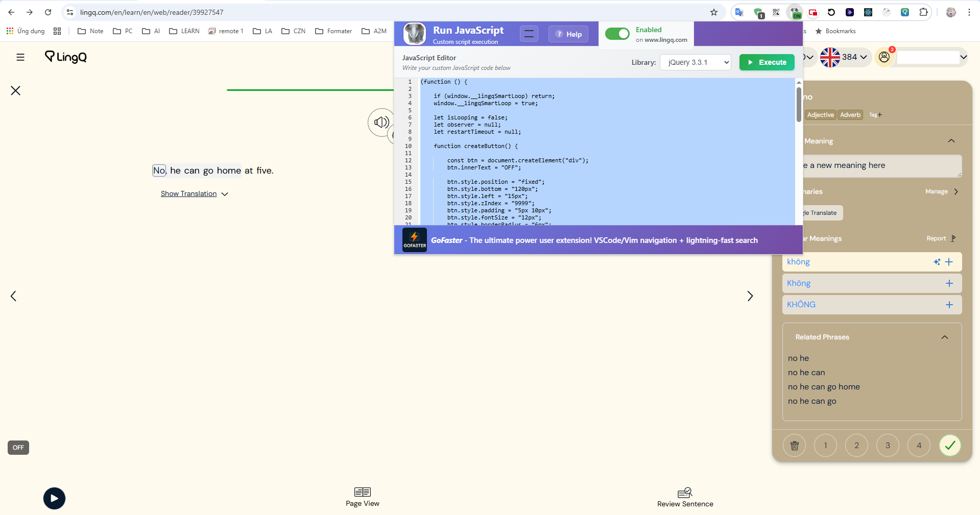Toggle the Enabled switch for lingq.com
Screen dimensions: 980x515
[617, 34]
